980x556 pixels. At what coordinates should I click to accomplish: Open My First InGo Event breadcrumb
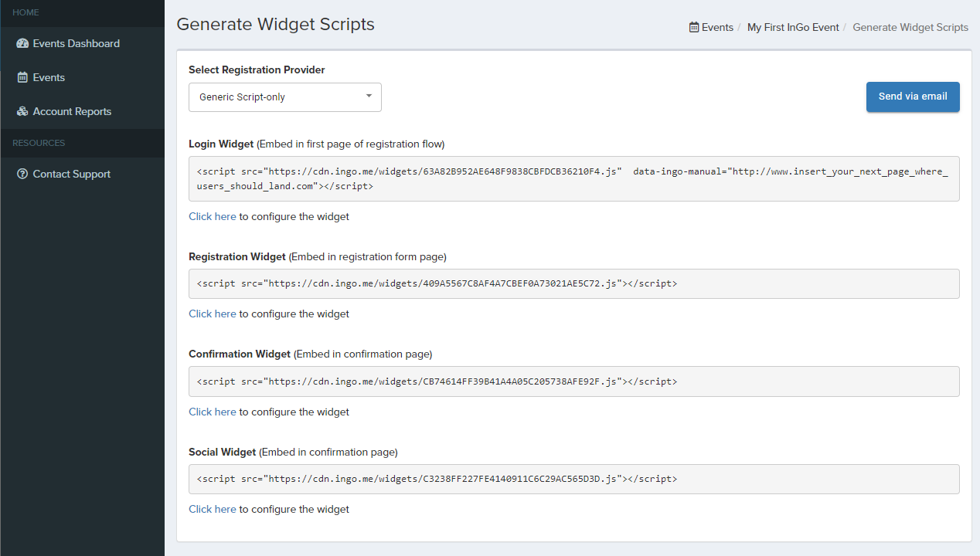793,27
